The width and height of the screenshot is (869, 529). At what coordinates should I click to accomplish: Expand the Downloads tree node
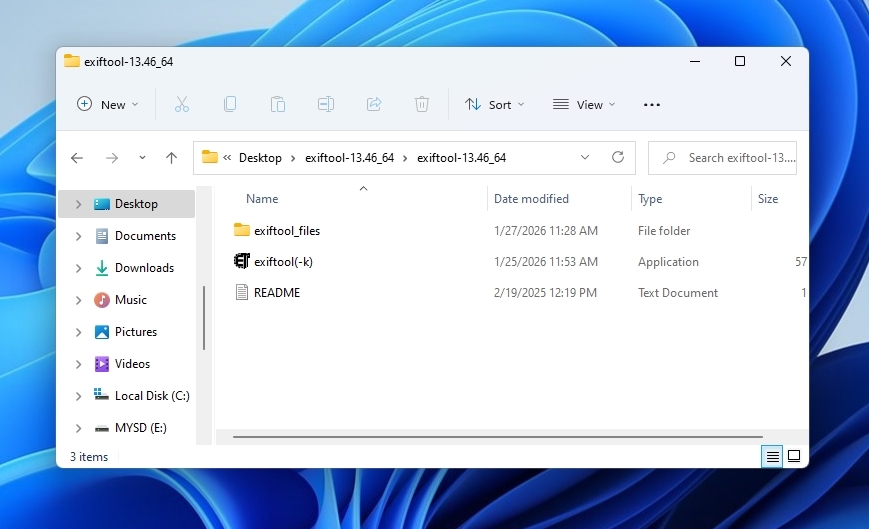[78, 269]
